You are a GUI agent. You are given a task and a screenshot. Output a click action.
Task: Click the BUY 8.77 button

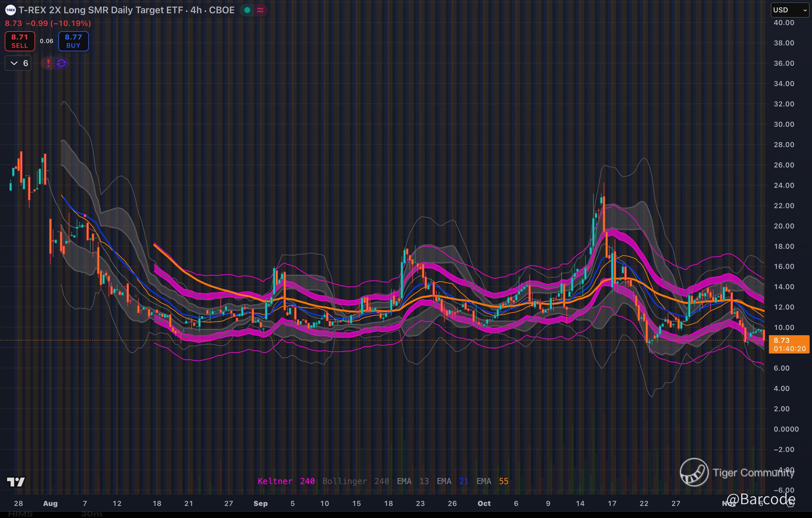coord(73,41)
